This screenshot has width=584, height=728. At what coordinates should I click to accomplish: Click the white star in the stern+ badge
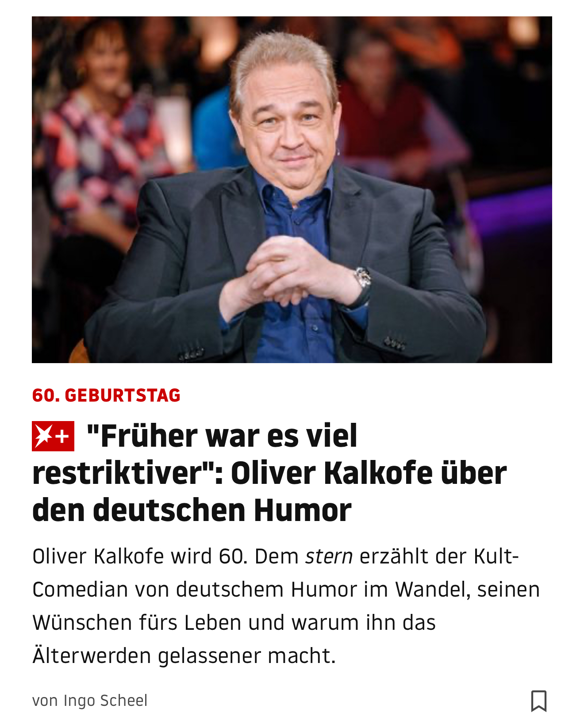[44, 436]
